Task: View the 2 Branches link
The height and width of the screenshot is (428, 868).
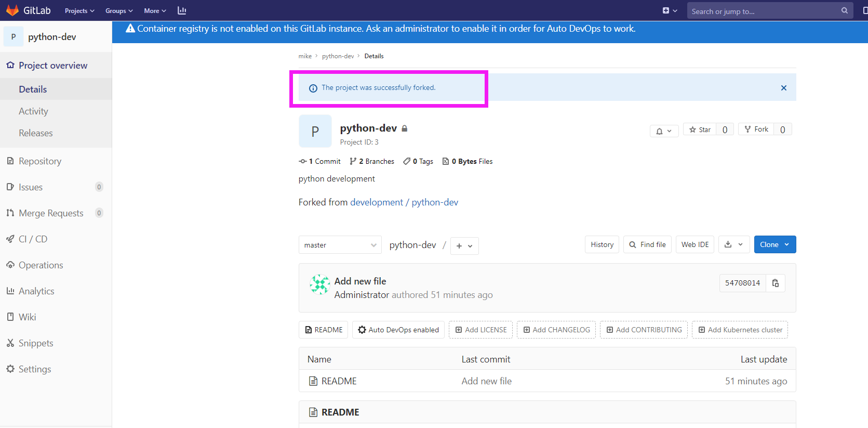Action: (x=372, y=161)
